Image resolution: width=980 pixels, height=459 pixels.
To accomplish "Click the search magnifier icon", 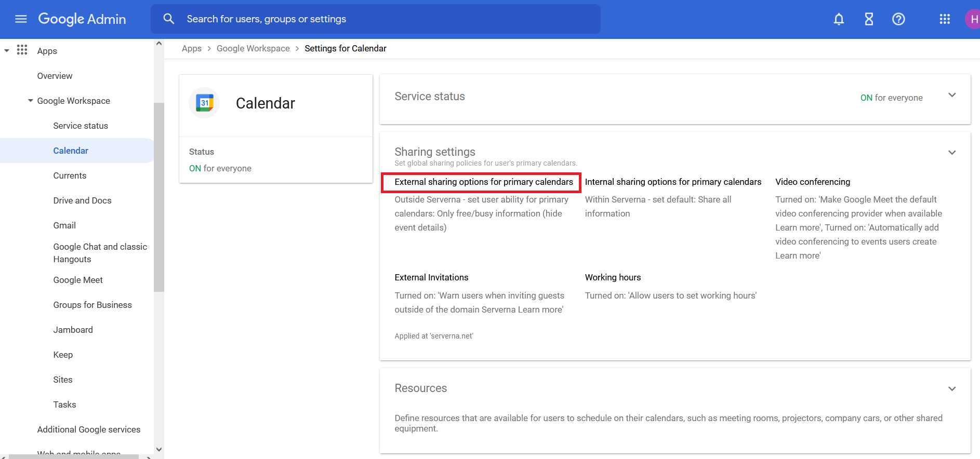I will [168, 19].
